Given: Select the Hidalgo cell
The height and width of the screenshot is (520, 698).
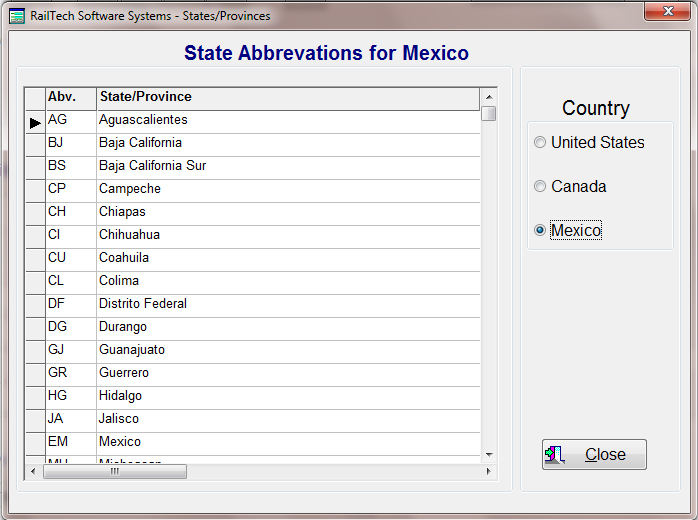Looking at the screenshot, I should point(288,398).
